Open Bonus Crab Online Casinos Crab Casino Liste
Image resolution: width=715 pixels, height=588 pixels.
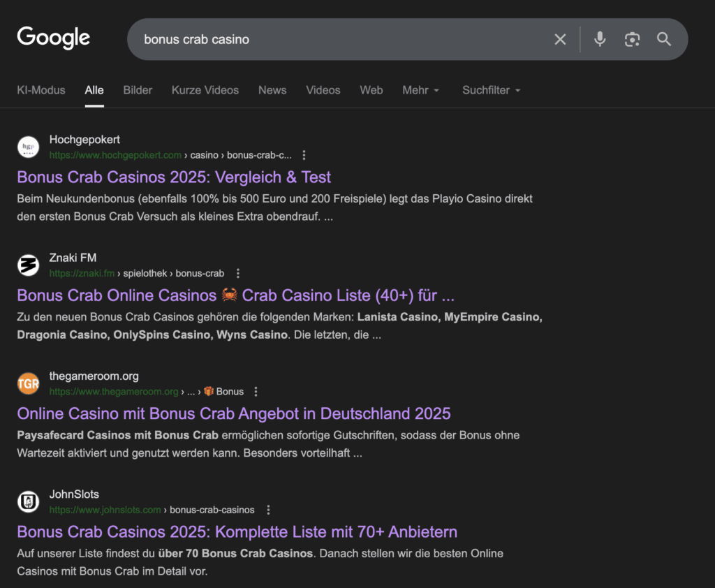(236, 295)
